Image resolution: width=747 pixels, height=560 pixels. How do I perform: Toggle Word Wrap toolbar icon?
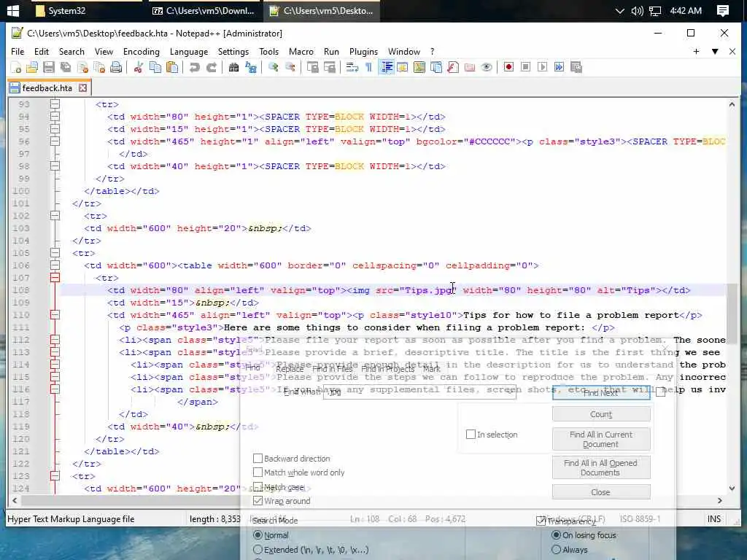click(x=352, y=67)
